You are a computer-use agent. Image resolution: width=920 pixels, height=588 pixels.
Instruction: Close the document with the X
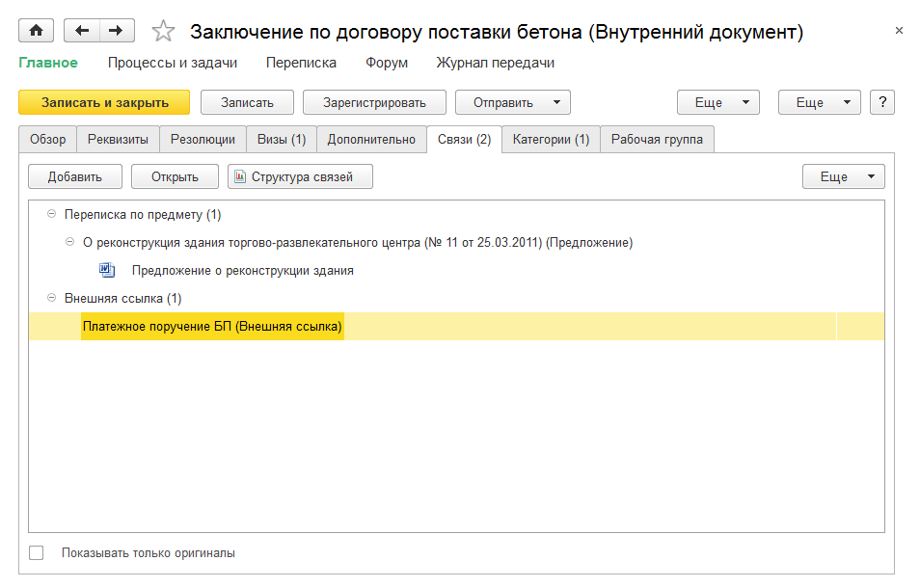[x=899, y=31]
